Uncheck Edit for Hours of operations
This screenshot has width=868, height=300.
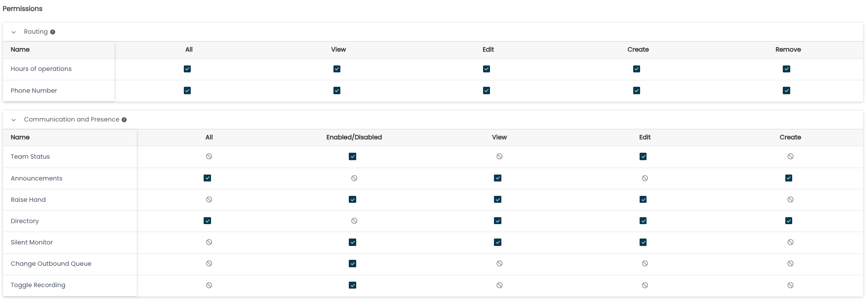[487, 69]
